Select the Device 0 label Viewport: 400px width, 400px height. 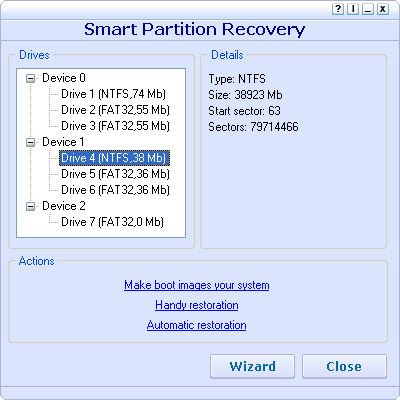coord(64,78)
